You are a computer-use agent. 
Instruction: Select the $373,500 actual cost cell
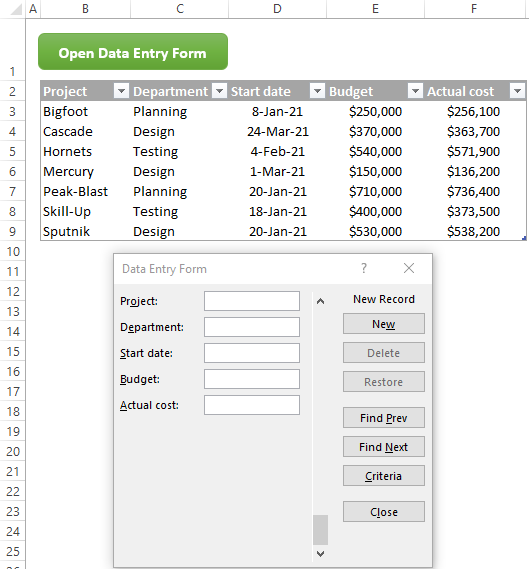click(x=474, y=211)
